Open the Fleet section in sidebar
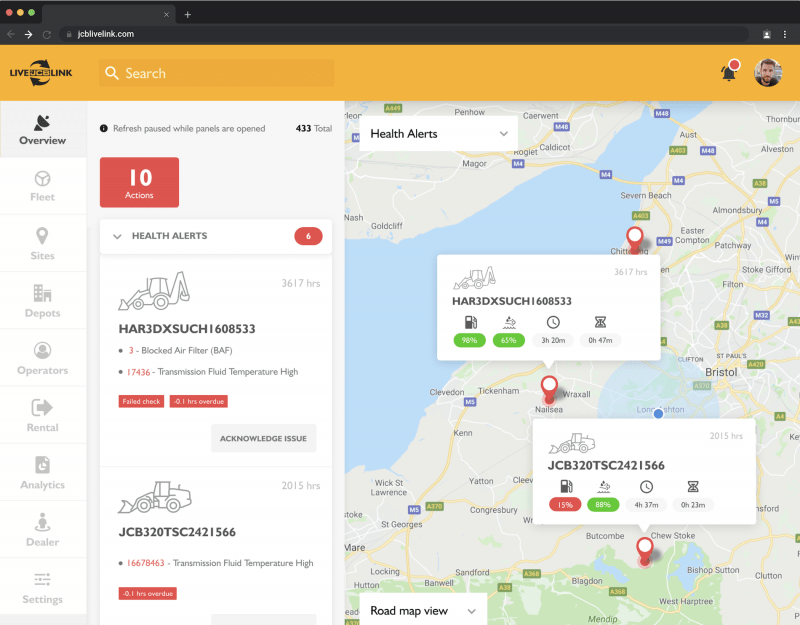 pyautogui.click(x=42, y=186)
